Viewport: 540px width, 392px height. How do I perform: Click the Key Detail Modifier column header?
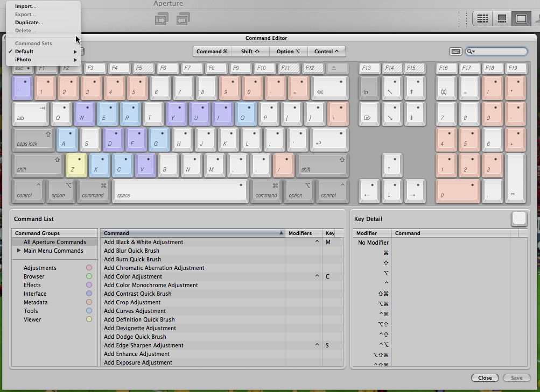click(372, 233)
